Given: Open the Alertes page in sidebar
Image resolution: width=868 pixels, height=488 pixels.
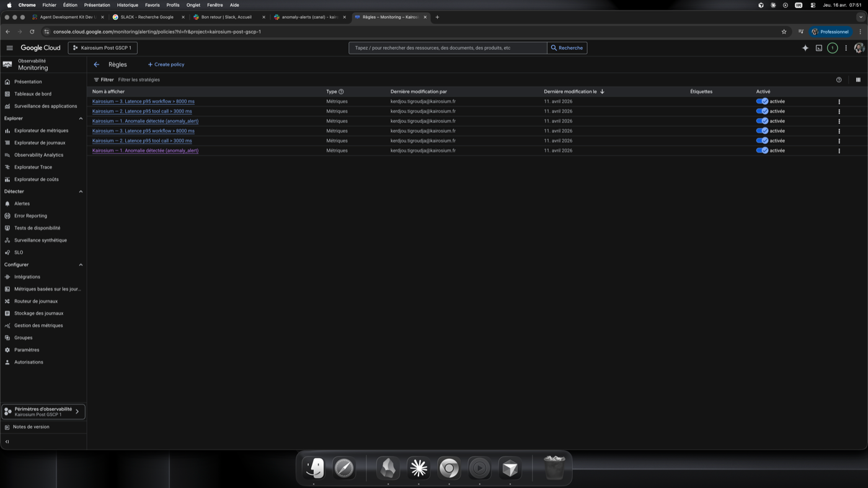Looking at the screenshot, I should coord(22,203).
